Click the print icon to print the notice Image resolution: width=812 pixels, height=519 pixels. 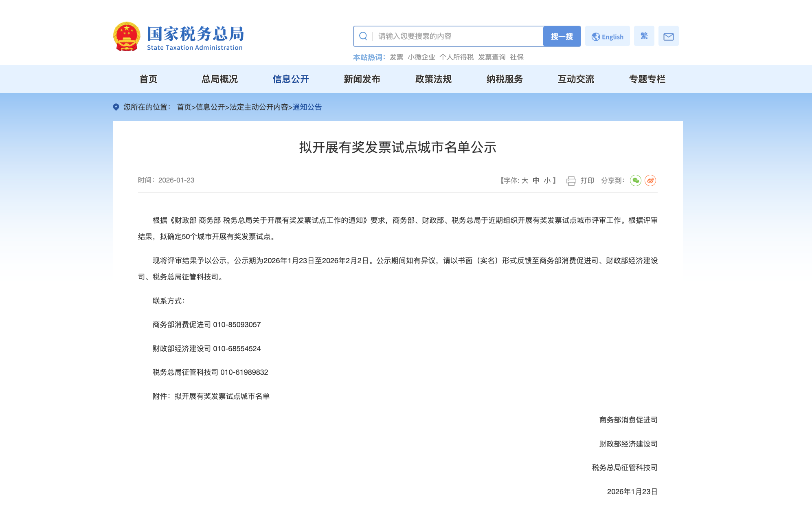click(x=572, y=180)
